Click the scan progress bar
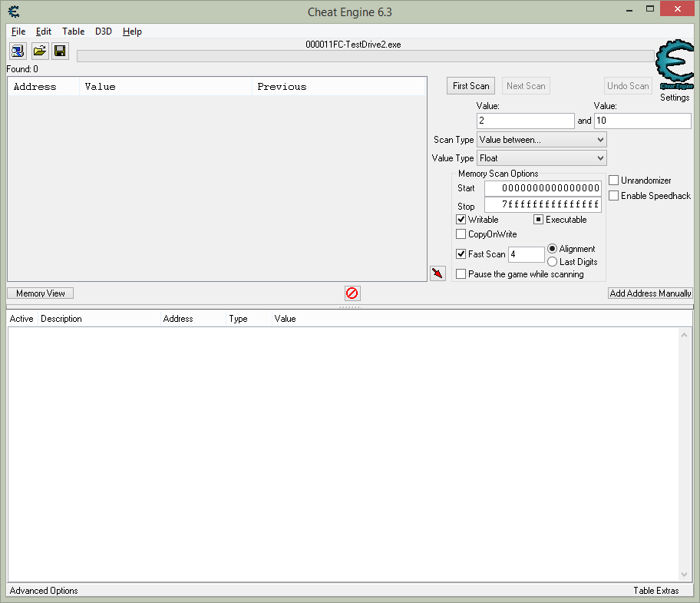Image resolution: width=700 pixels, height=603 pixels. point(365,56)
